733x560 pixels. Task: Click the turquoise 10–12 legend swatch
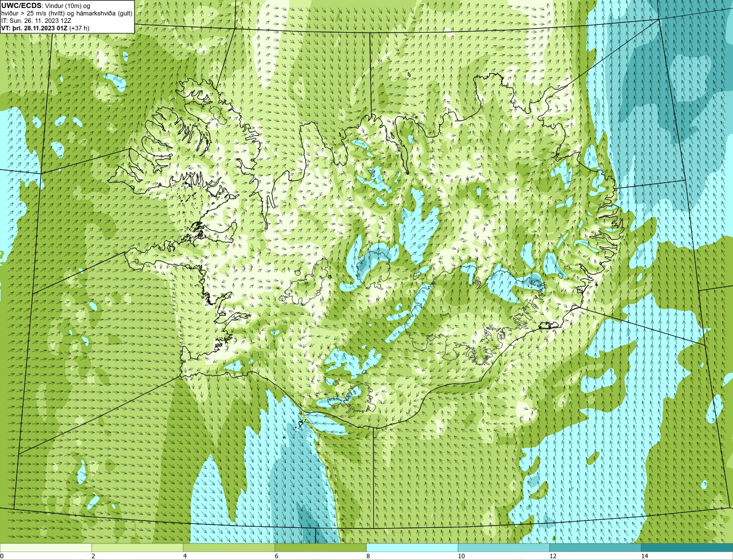pyautogui.click(x=504, y=547)
